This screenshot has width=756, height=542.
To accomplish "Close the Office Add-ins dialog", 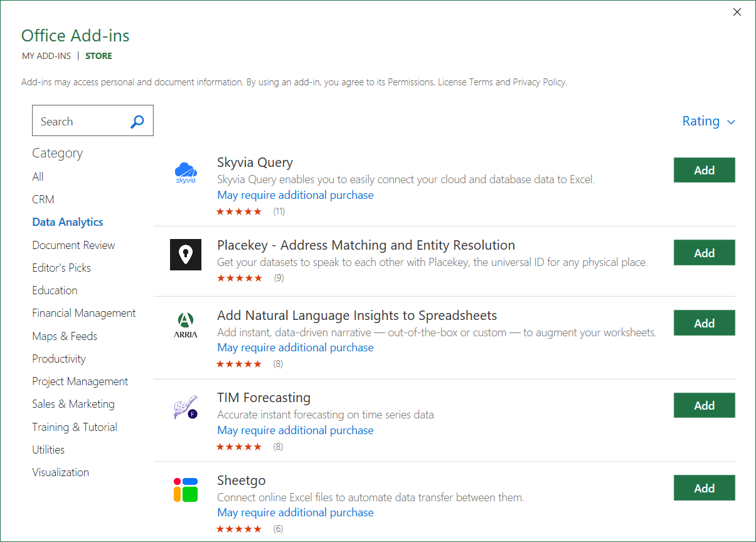I will [737, 12].
